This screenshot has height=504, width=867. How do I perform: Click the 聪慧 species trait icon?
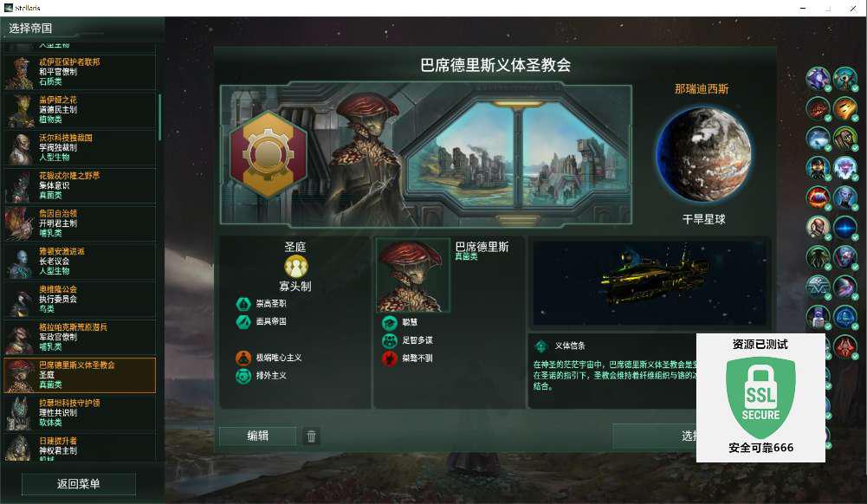(x=390, y=322)
